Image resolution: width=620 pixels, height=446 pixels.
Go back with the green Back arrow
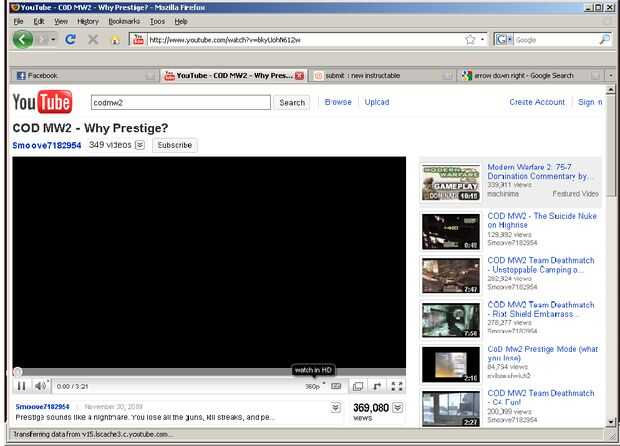pos(23,40)
